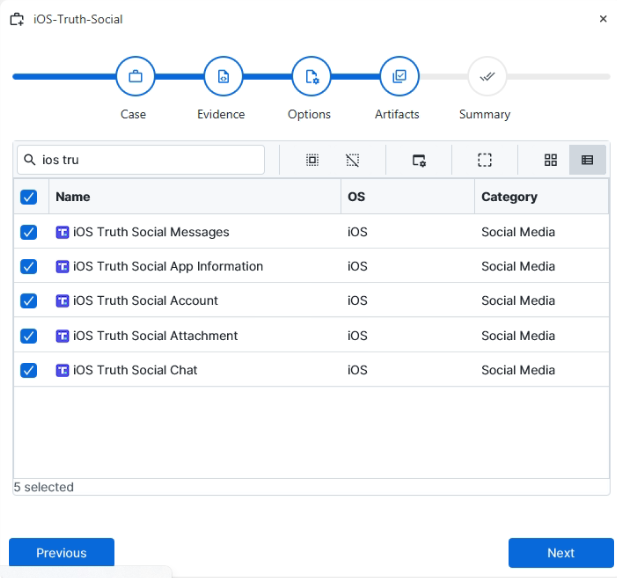
Task: Go to the Case step icon
Action: tap(134, 76)
